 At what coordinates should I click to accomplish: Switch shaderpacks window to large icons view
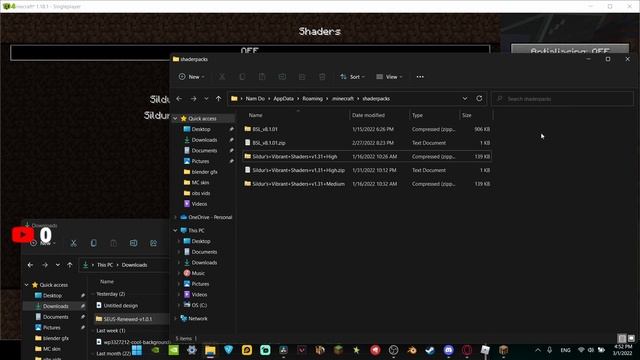[x=631, y=338]
